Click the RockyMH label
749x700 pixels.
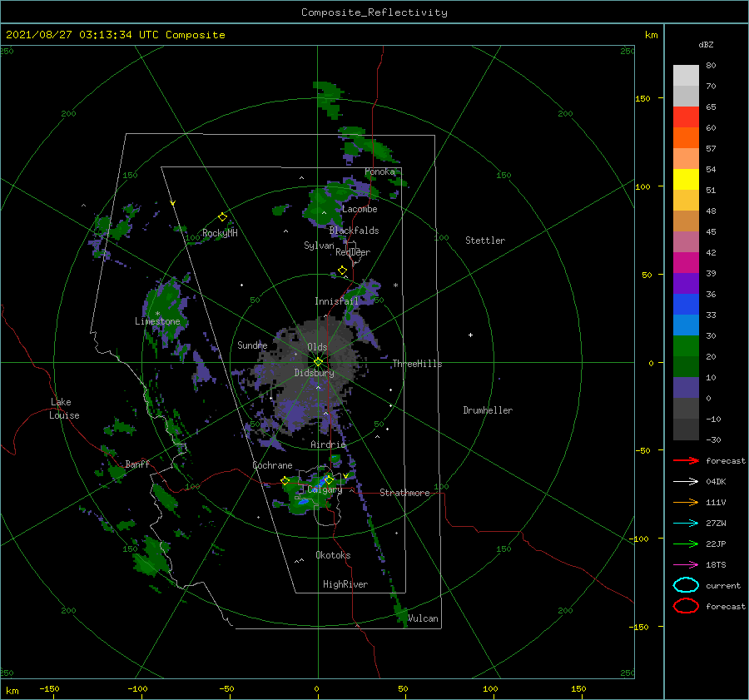click(220, 233)
